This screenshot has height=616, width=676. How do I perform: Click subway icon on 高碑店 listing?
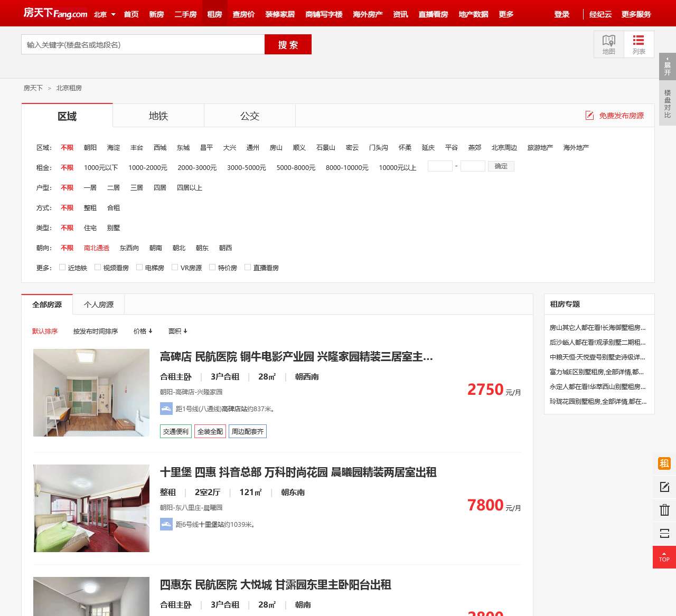pos(166,409)
